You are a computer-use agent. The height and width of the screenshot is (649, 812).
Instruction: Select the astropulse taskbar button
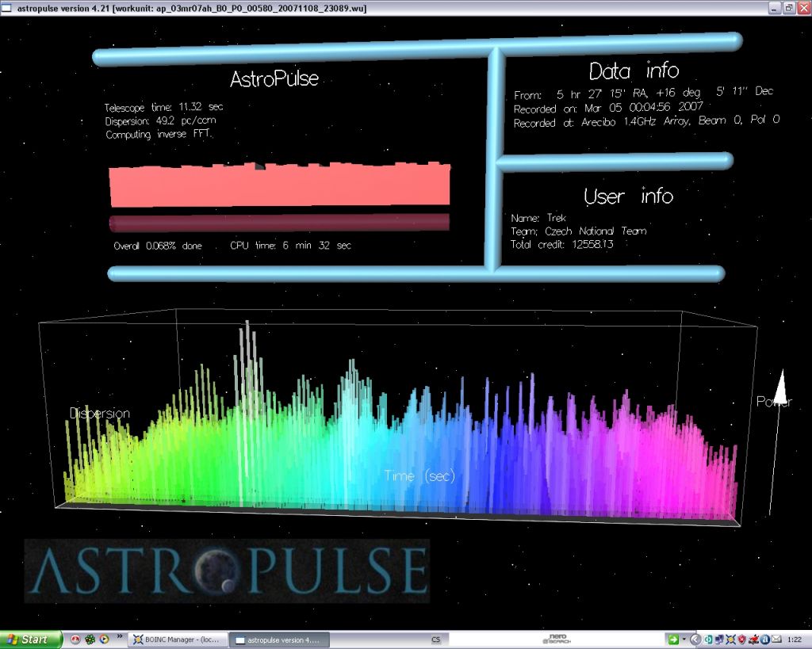(x=278, y=639)
